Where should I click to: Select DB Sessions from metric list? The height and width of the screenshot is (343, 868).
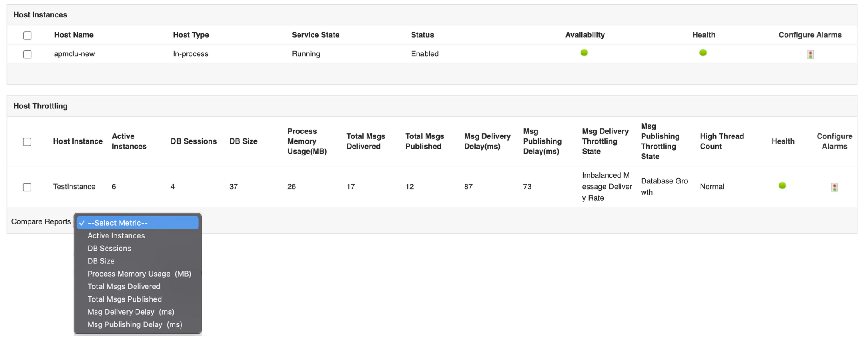pos(109,248)
